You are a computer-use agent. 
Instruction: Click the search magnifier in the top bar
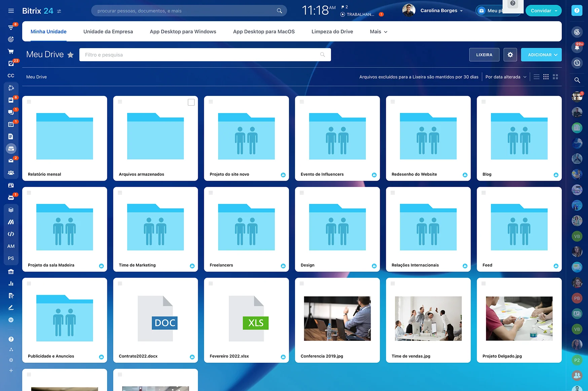click(279, 10)
